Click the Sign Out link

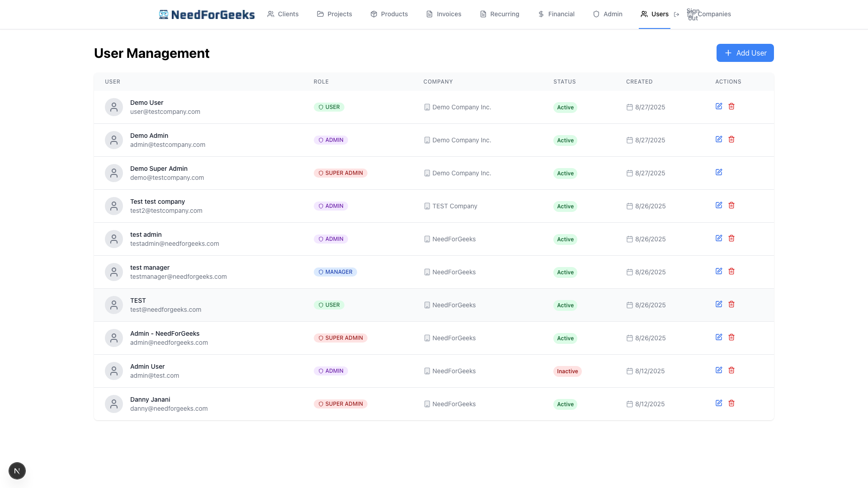click(693, 14)
